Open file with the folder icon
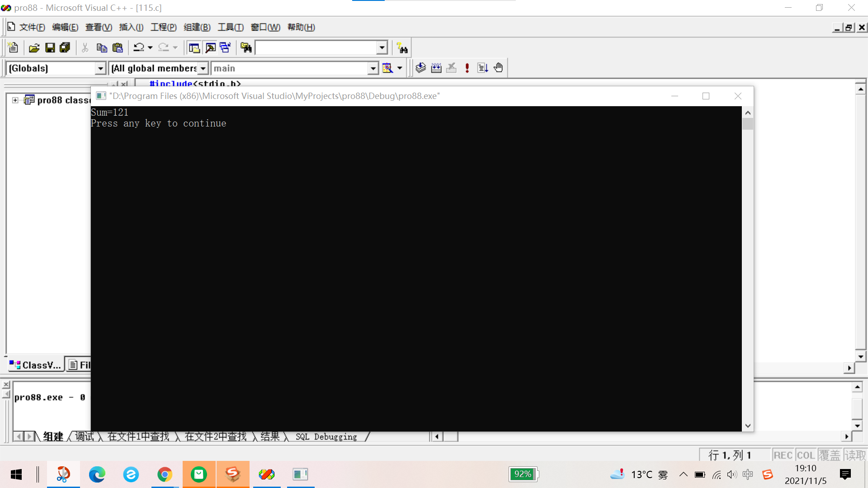Image resolution: width=868 pixels, height=488 pixels. pos(34,47)
